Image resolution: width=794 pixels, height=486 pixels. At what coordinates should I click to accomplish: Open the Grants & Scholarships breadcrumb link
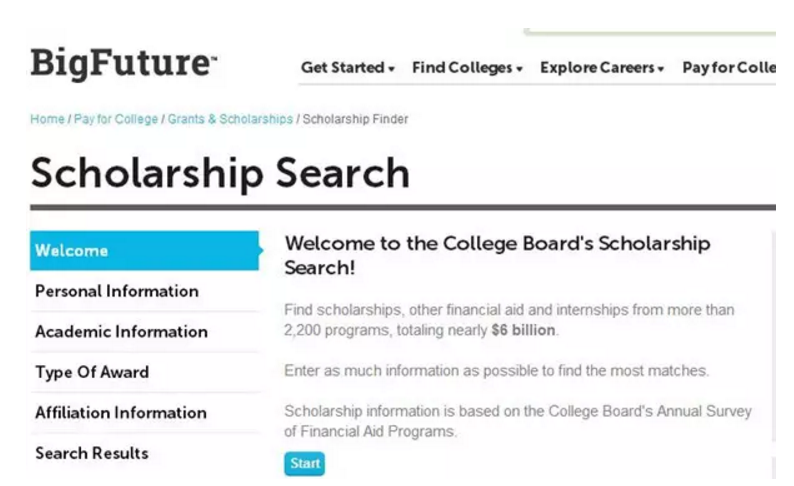pyautogui.click(x=230, y=119)
